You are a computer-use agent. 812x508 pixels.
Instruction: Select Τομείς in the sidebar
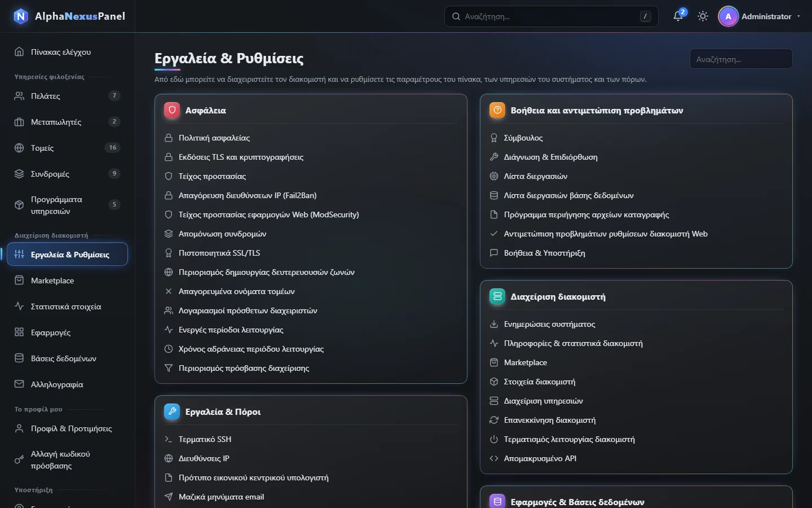click(x=67, y=148)
